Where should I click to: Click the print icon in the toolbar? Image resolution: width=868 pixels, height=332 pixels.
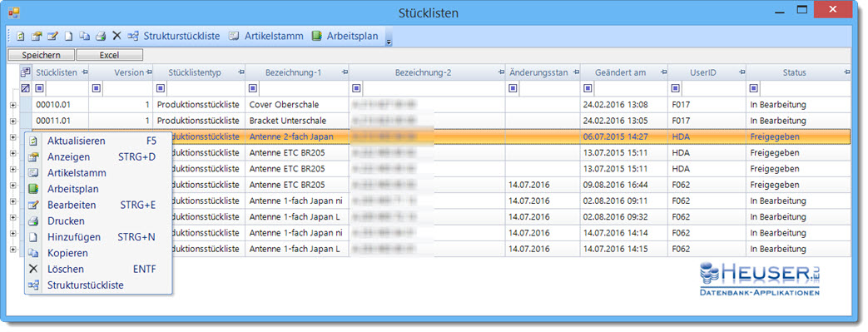(x=101, y=37)
